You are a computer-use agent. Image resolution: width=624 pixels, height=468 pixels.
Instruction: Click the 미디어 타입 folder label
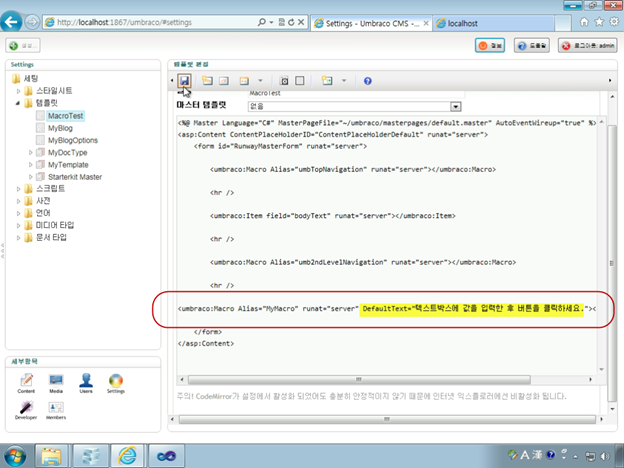[55, 225]
